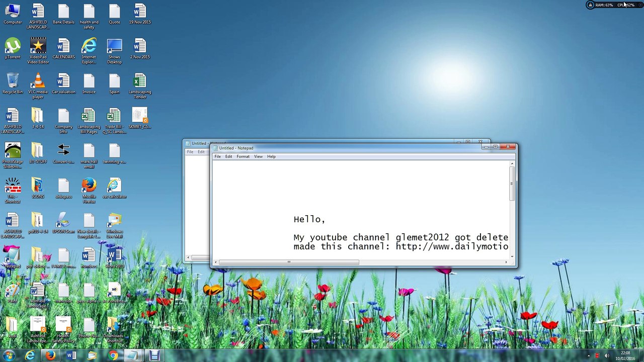
Task: Open the File menu in front Notepad window
Action: (x=217, y=156)
